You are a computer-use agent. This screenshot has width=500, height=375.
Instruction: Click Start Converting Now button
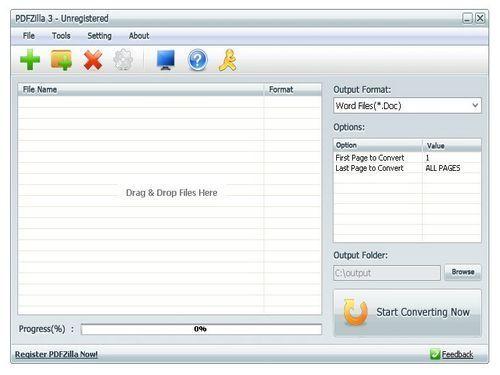[x=407, y=313]
